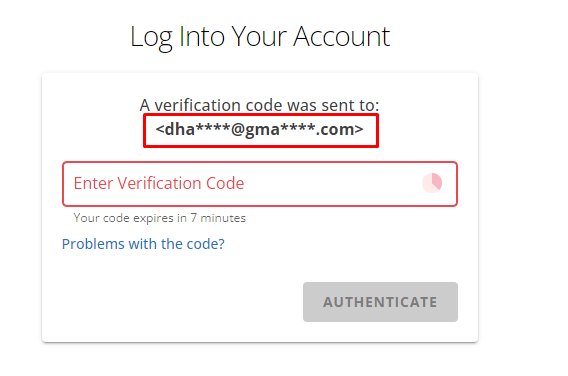The width and height of the screenshot is (568, 376).
Task: Click the word 'Into' in the heading
Action: 202,36
